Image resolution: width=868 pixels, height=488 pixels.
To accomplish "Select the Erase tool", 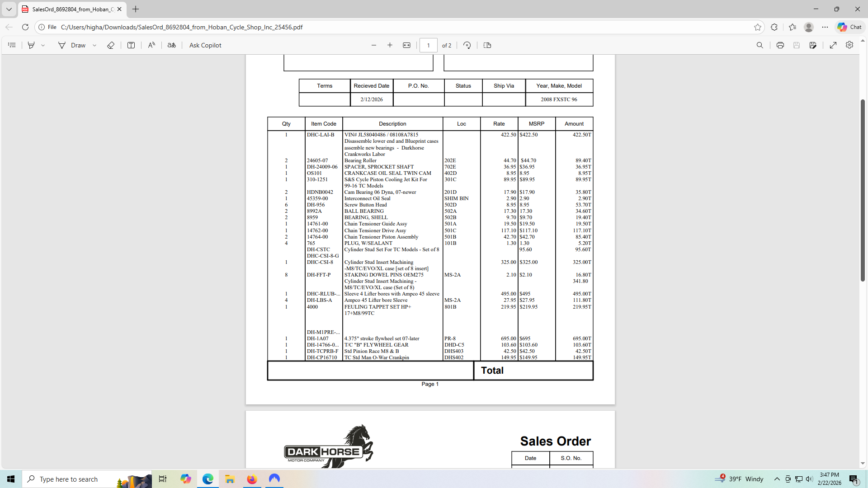I will coord(110,45).
